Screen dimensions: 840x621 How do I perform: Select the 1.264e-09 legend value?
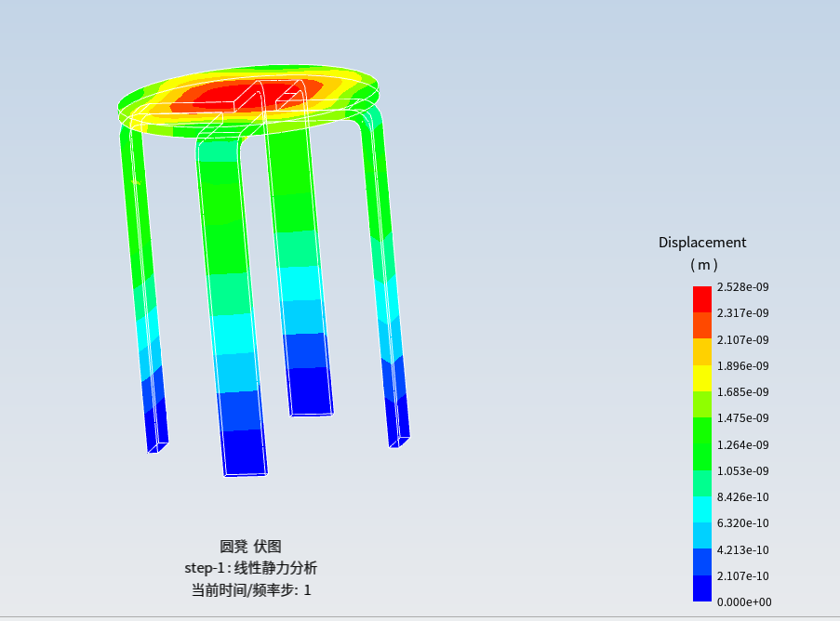click(x=742, y=444)
